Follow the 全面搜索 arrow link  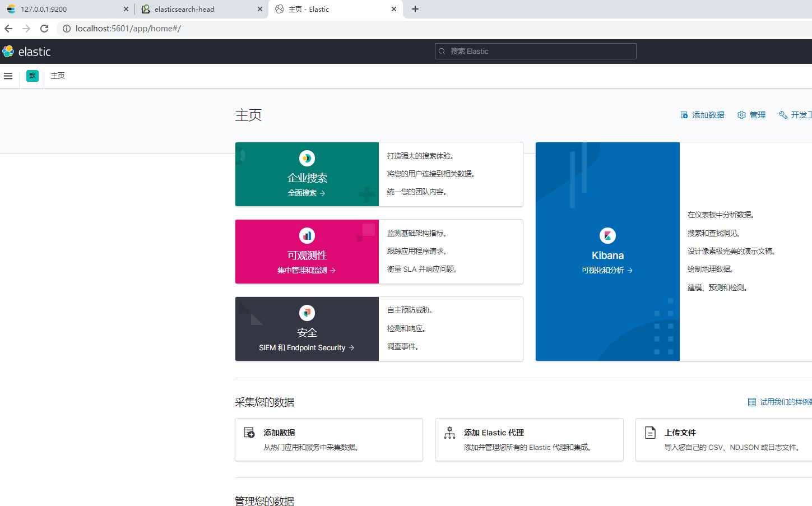point(307,193)
